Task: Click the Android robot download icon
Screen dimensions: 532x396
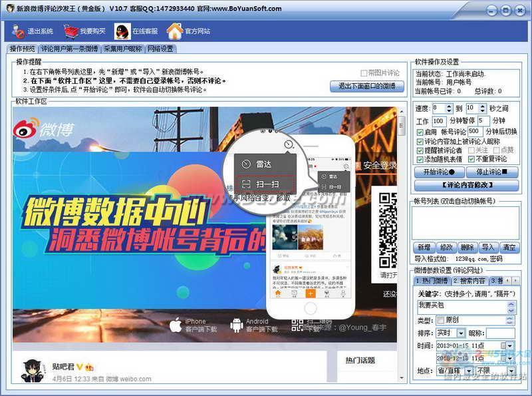Action: click(x=237, y=325)
